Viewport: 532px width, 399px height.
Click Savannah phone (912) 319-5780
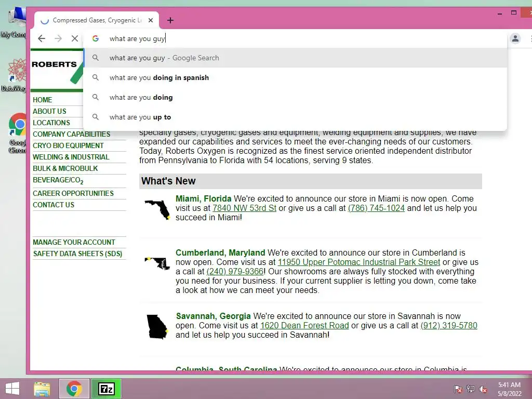tap(448, 325)
